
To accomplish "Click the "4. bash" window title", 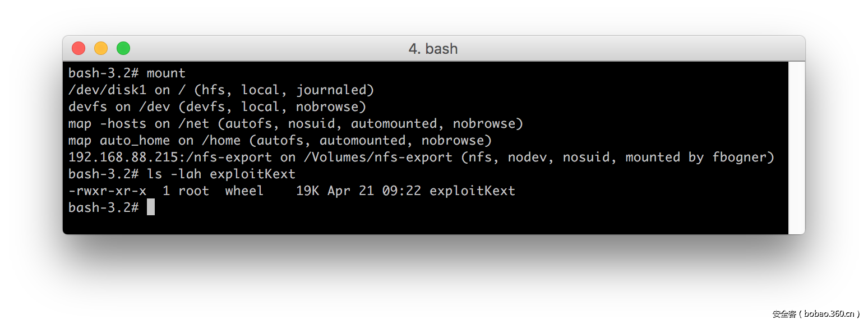I will (433, 49).
